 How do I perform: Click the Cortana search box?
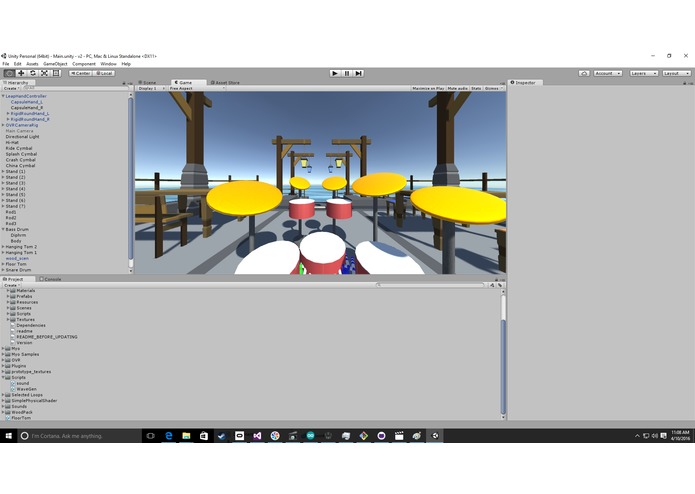(x=80, y=436)
